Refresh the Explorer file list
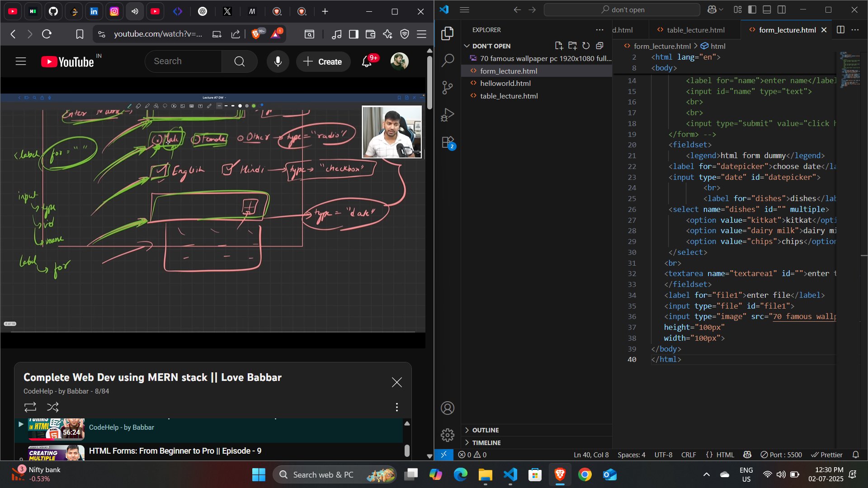Screen dimensions: 868x488 [586, 46]
